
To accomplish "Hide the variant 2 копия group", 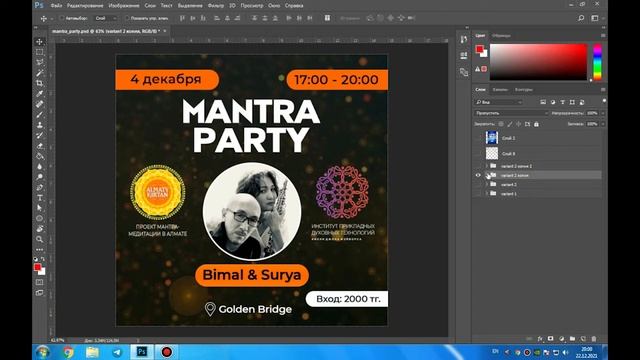I will pos(478,175).
